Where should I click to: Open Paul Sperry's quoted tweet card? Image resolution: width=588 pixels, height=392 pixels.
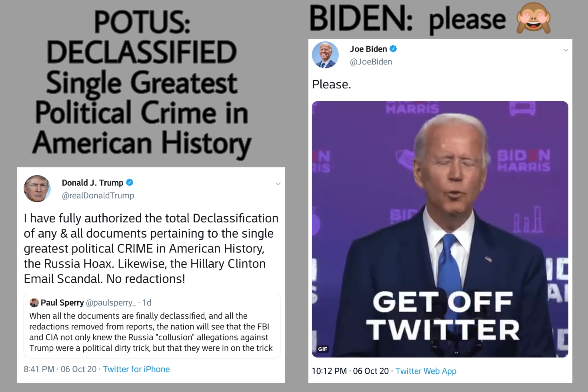(x=152, y=326)
